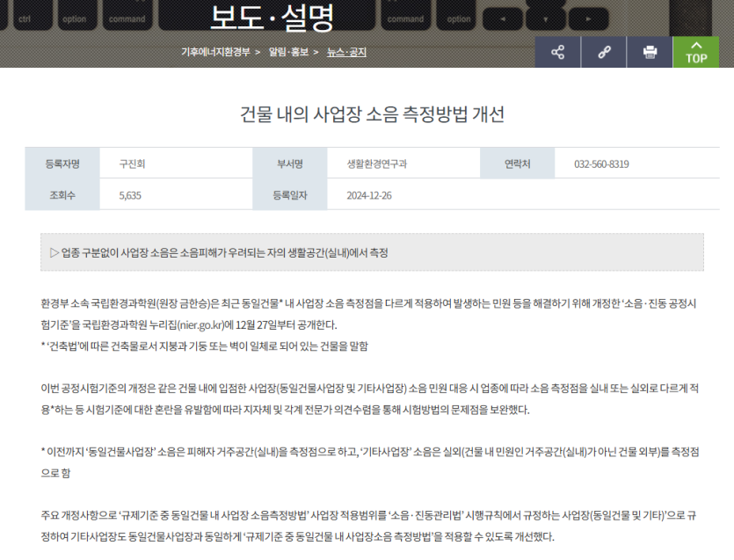This screenshot has width=734, height=560.
Task: Copy the page URL with the link icon
Action: click(604, 52)
